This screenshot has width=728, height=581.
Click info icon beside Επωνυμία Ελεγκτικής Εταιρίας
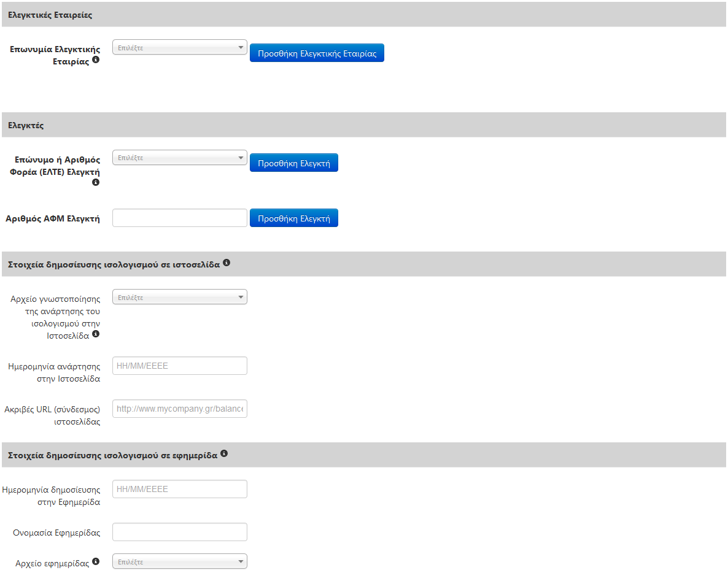click(x=96, y=60)
